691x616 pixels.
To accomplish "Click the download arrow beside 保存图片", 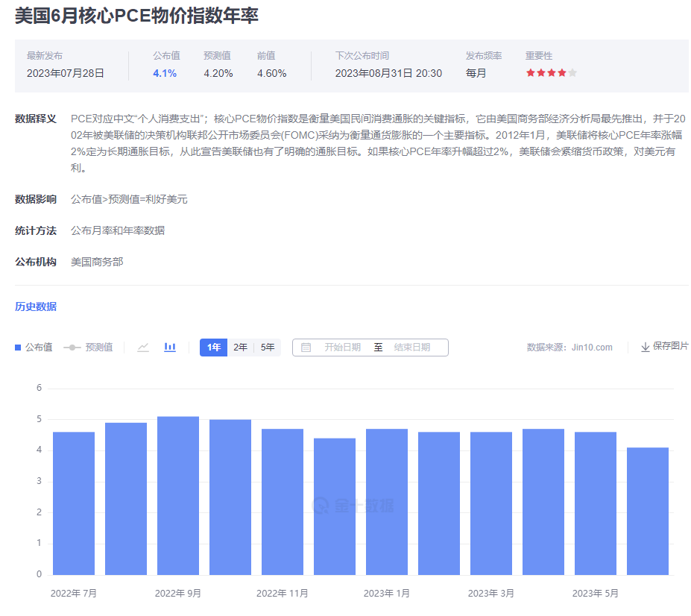I will coord(646,347).
